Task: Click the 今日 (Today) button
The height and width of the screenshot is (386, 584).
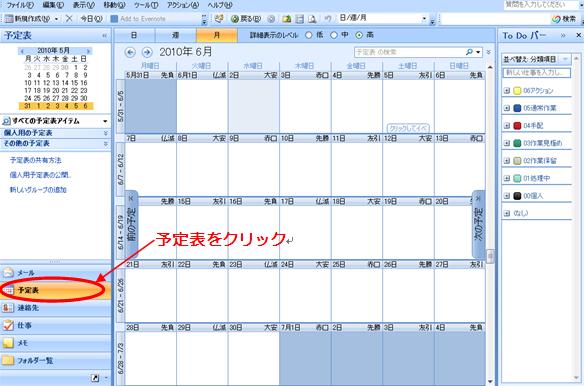Action: [x=91, y=18]
